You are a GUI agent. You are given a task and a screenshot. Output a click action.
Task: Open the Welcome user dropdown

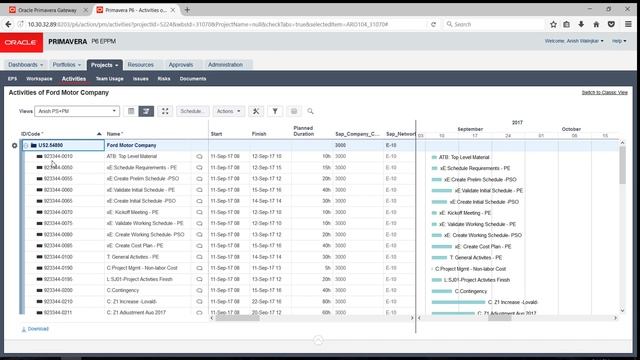click(574, 41)
